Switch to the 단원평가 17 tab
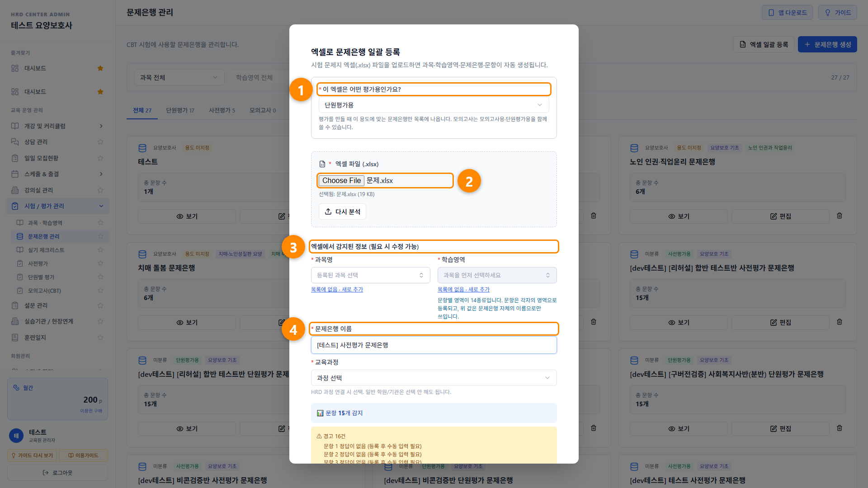 (180, 110)
